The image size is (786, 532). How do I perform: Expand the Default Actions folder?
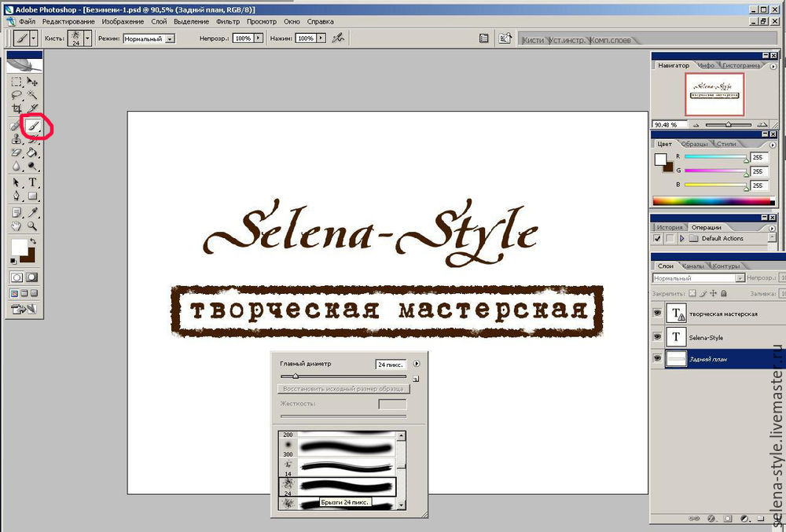pyautogui.click(x=682, y=238)
